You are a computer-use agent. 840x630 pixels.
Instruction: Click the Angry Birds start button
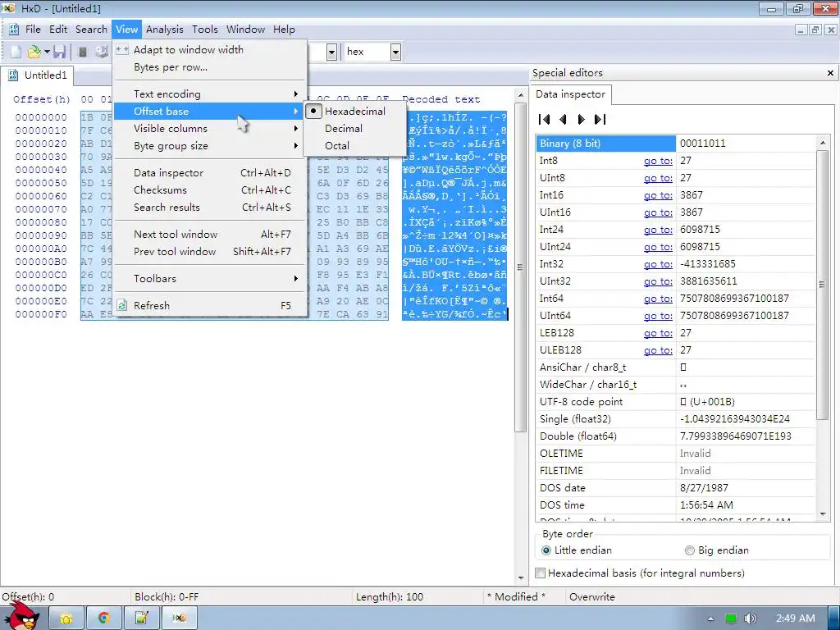click(21, 617)
